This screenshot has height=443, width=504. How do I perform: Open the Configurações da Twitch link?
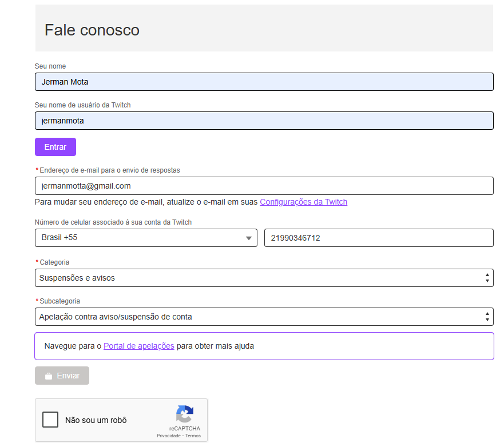(x=303, y=202)
